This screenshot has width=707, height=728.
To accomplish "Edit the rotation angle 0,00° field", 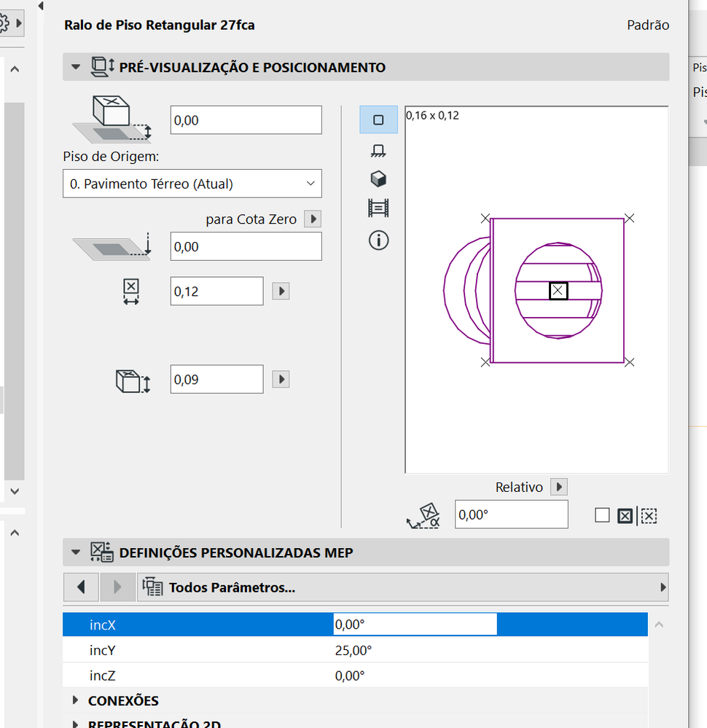I will point(512,514).
